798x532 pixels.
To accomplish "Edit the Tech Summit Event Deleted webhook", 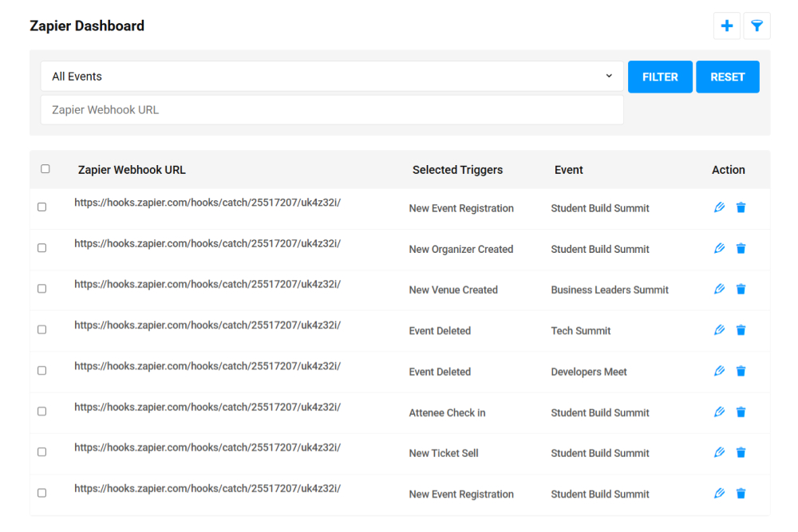I will pos(719,329).
